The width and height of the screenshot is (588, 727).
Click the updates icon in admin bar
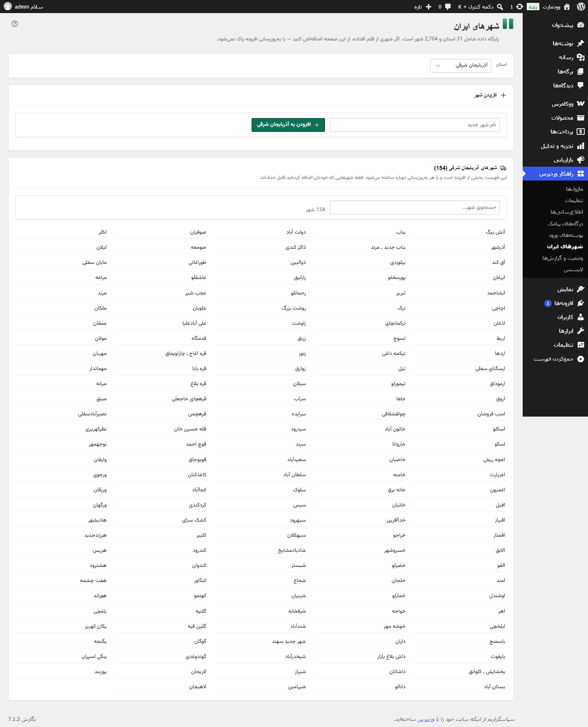click(519, 7)
